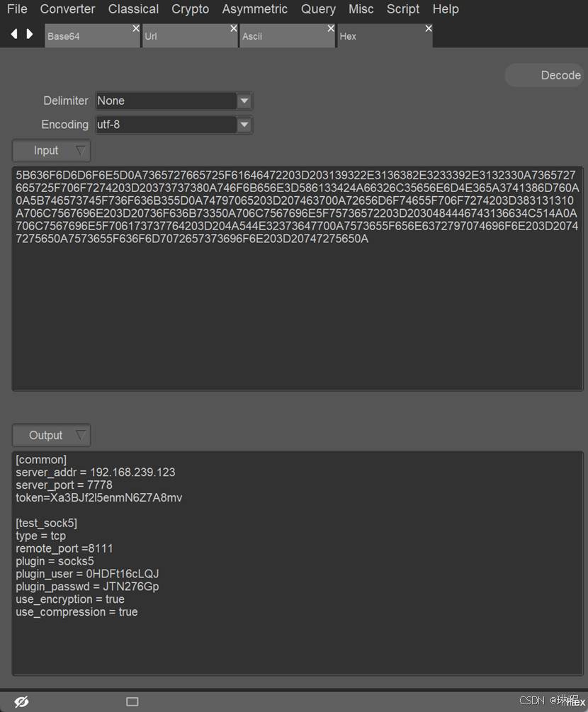Close the Url tab

click(233, 28)
